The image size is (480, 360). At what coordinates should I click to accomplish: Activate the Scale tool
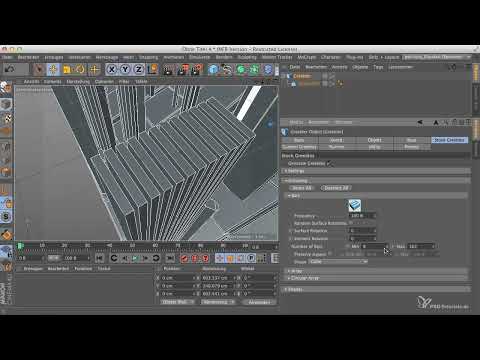point(67,69)
